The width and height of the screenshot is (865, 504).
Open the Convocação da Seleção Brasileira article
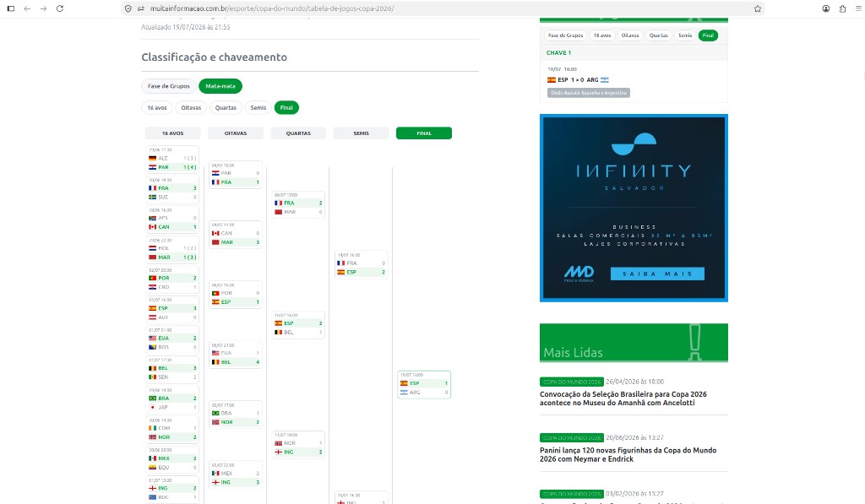[623, 398]
